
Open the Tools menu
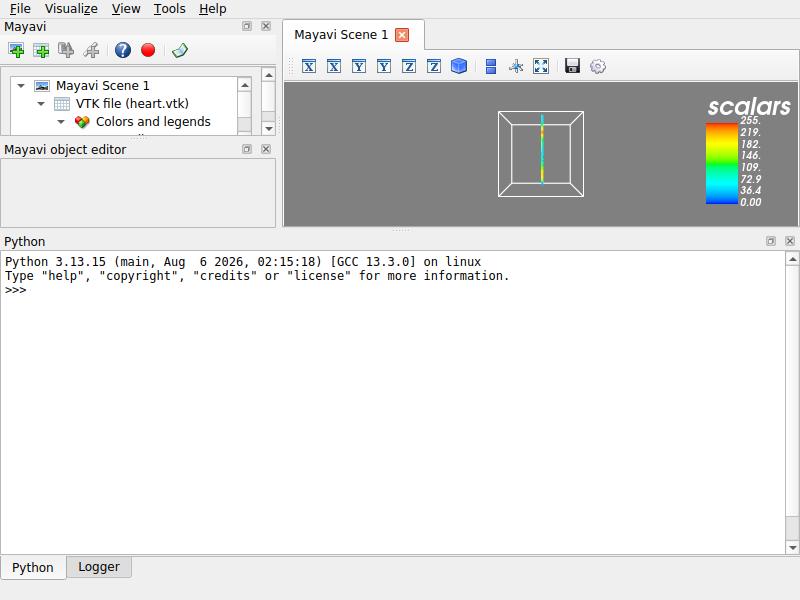click(x=169, y=9)
